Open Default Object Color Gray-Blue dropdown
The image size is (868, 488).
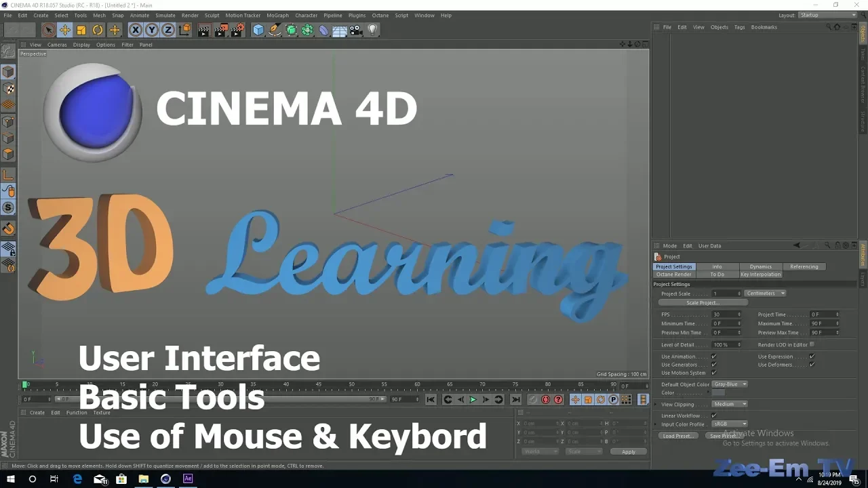pos(729,384)
